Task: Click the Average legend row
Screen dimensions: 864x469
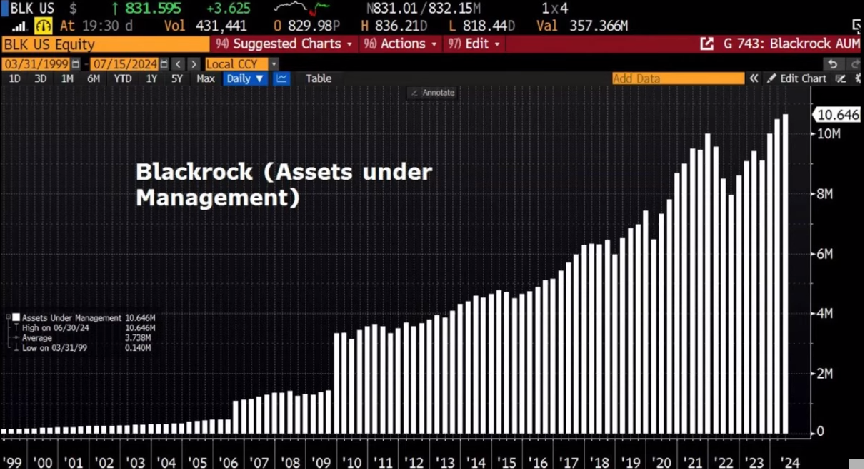Action: click(87, 338)
